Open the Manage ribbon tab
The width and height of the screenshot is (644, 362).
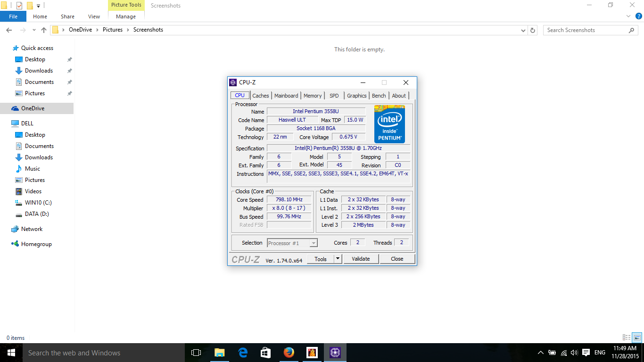coord(126,16)
